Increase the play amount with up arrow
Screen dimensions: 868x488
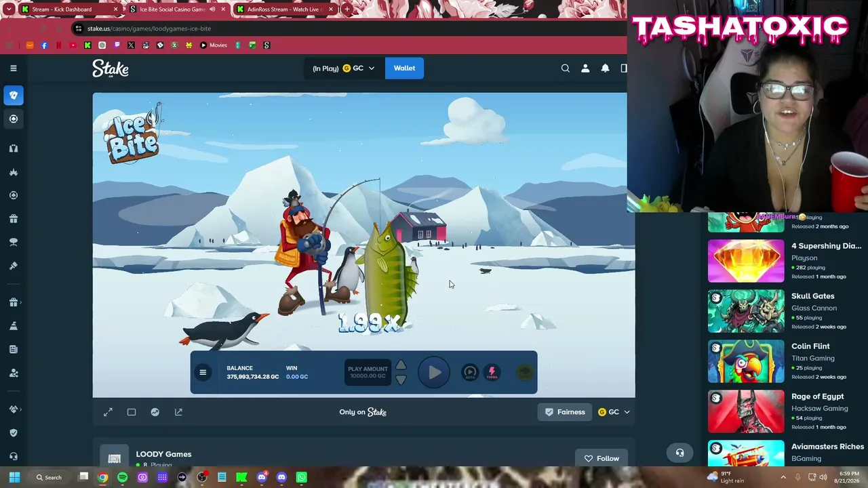click(401, 365)
